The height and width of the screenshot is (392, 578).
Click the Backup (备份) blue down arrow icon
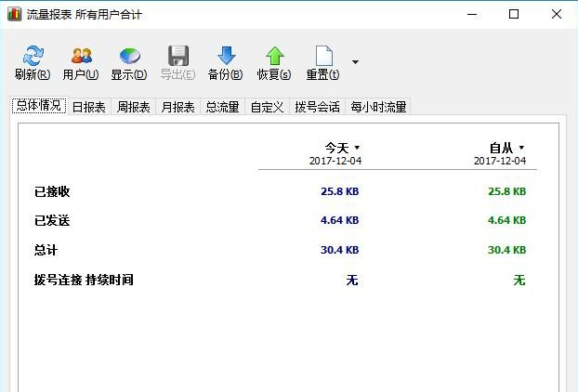(x=227, y=56)
